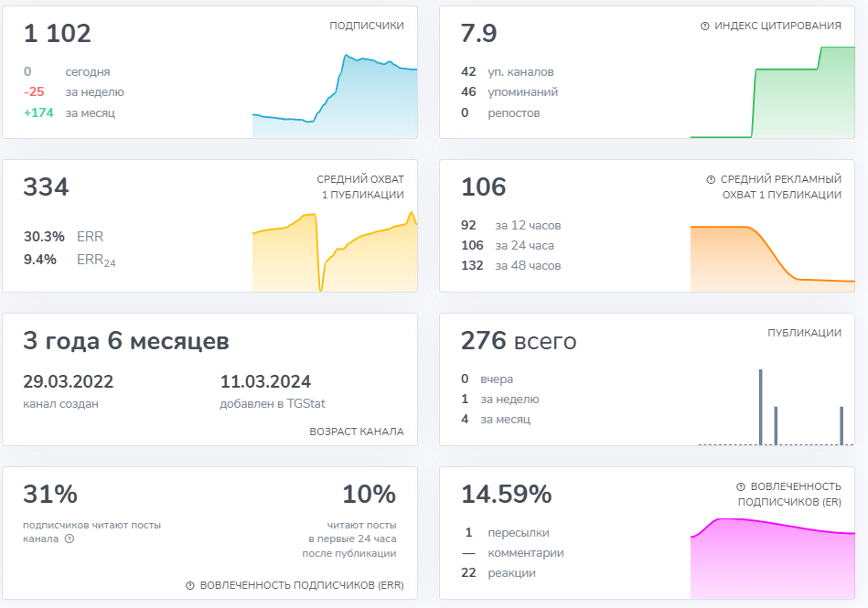This screenshot has width=868, height=608.
Task: Click help icon beside ИНДЕКС ЦИТИРОВАНИЯ
Action: (x=704, y=27)
